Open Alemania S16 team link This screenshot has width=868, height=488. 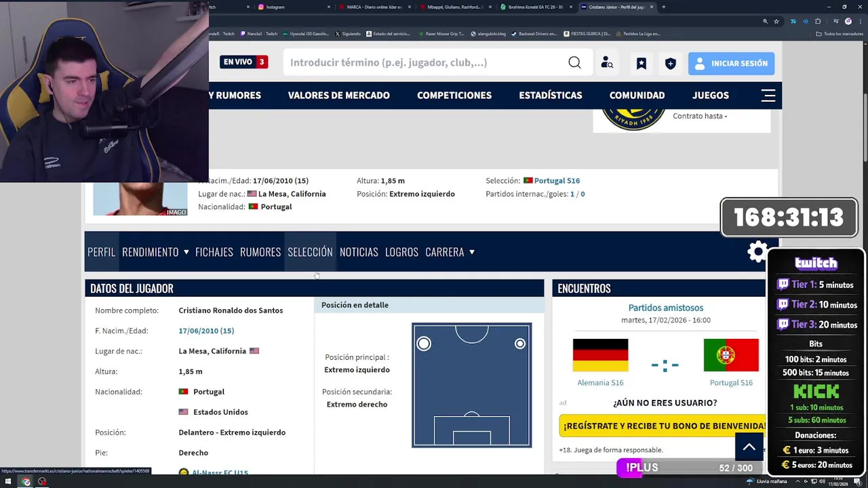(x=600, y=382)
